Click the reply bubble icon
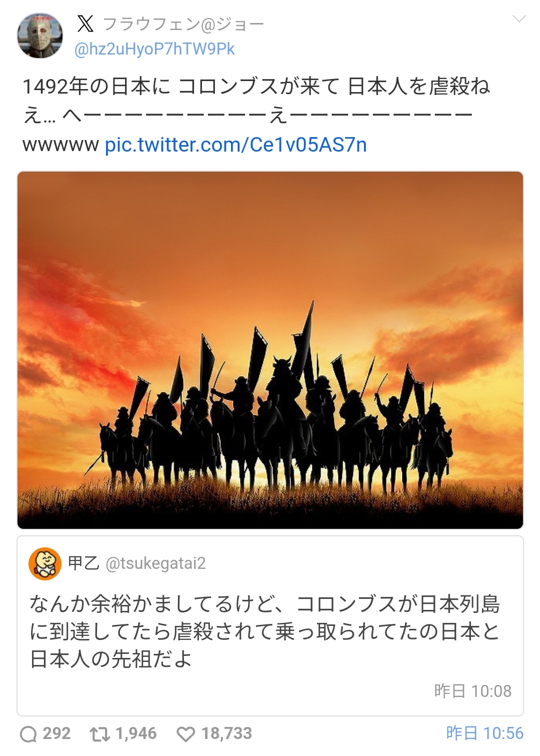The image size is (540, 756). point(28,734)
